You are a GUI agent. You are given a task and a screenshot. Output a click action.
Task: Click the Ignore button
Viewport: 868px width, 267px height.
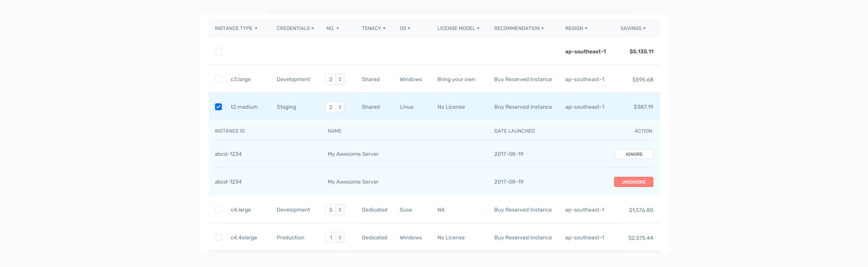[634, 154]
